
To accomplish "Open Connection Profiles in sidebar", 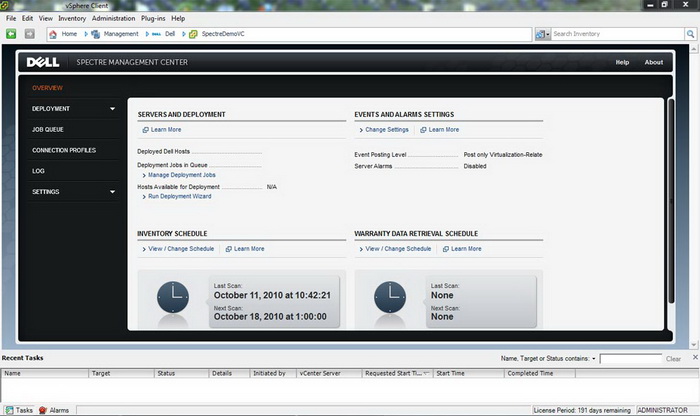I will pyautogui.click(x=64, y=150).
